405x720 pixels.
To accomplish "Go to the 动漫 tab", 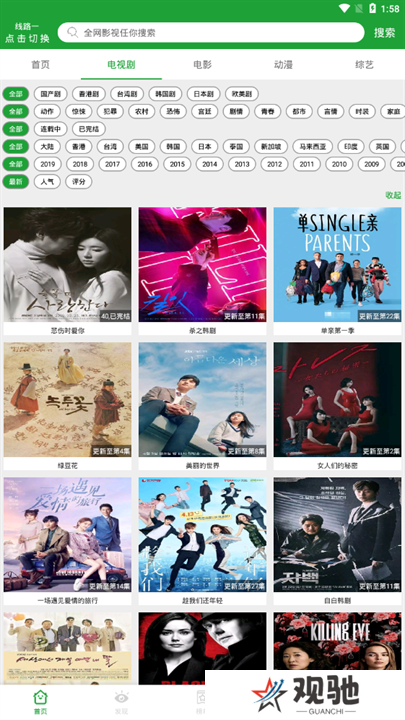I will pyautogui.click(x=283, y=65).
